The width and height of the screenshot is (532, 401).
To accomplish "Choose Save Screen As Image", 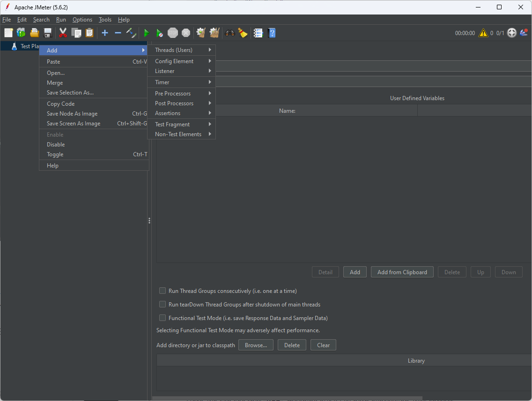I will pos(94,124).
